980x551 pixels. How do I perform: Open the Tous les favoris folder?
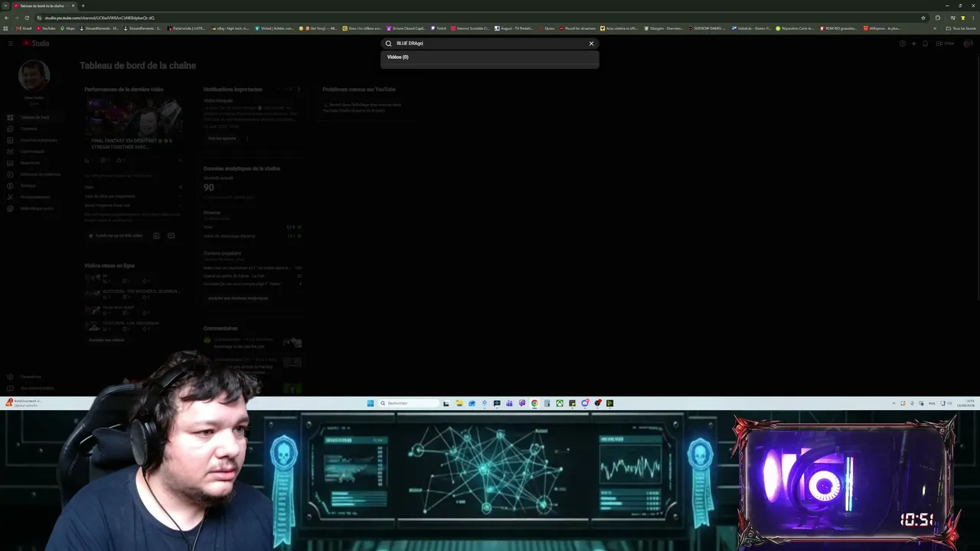click(961, 28)
